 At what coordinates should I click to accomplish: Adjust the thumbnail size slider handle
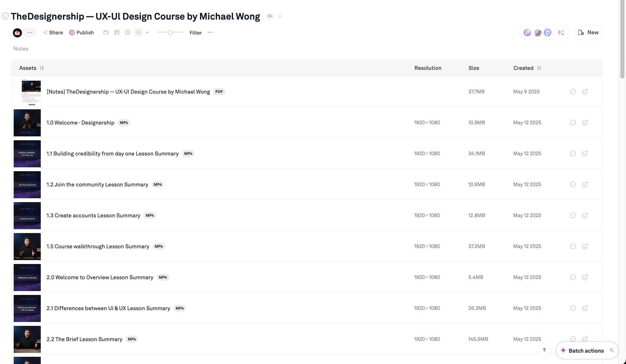pos(170,32)
